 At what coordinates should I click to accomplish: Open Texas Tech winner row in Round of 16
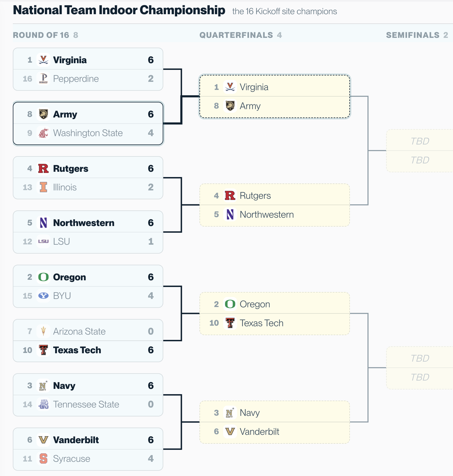click(88, 350)
